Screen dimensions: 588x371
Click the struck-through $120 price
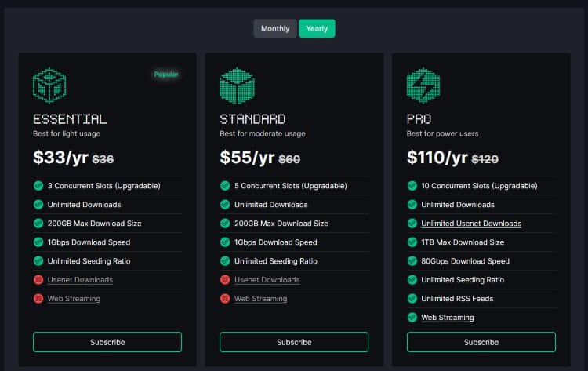485,159
